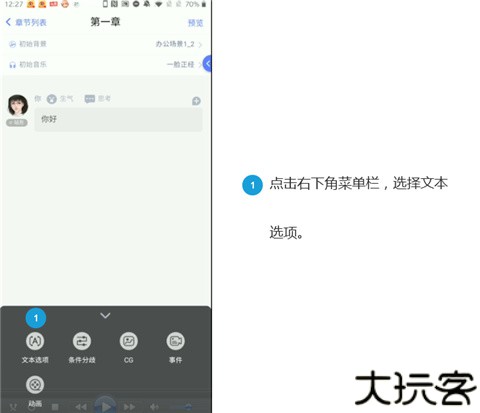Tap the 办公场景1_2 background value
The image size is (480, 413).
pos(175,44)
